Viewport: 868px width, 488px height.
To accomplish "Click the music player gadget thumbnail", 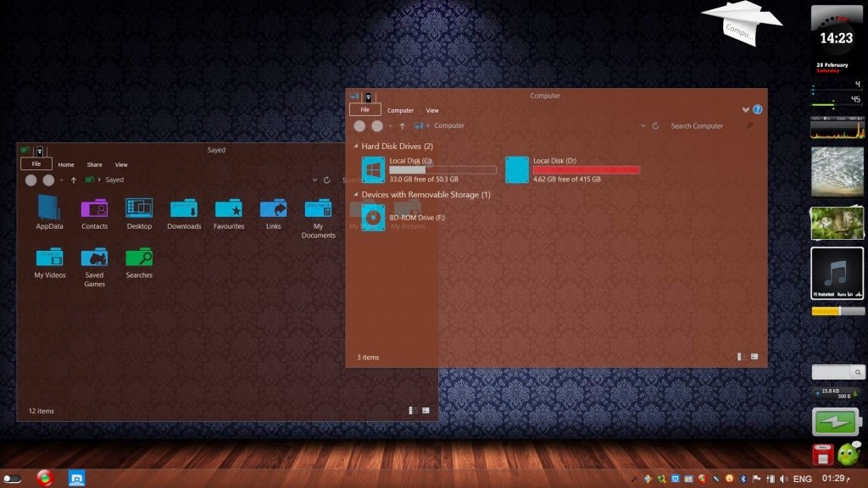I will pos(837,274).
